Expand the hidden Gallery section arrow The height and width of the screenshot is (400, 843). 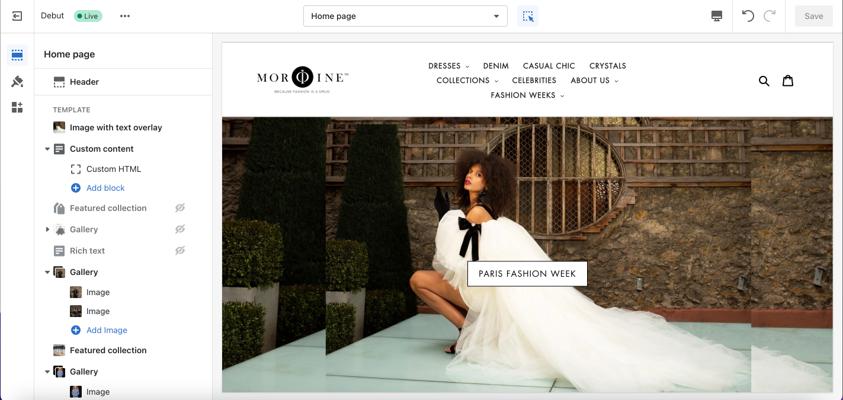(x=47, y=230)
